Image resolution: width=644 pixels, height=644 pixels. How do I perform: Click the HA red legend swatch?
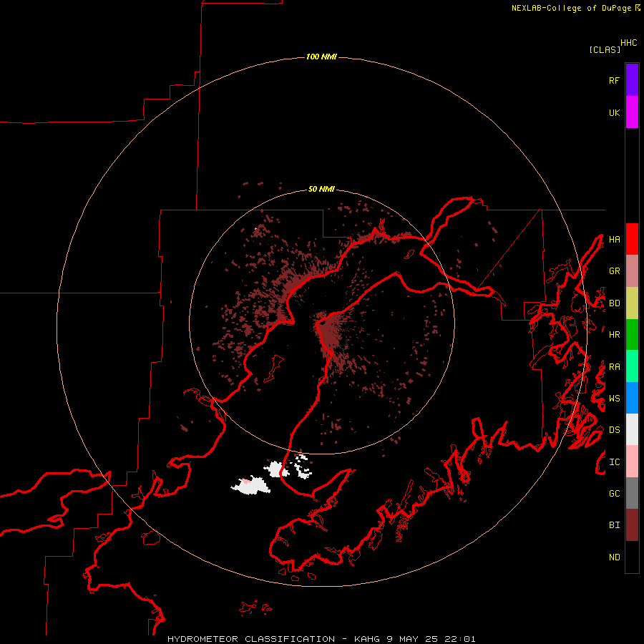coord(632,239)
